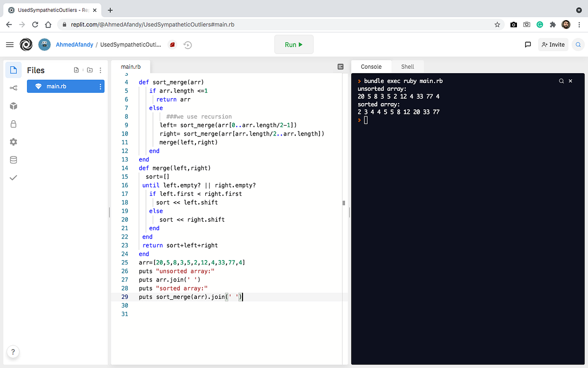
Task: Open the Settings gear in the sidebar
Action: 13,141
